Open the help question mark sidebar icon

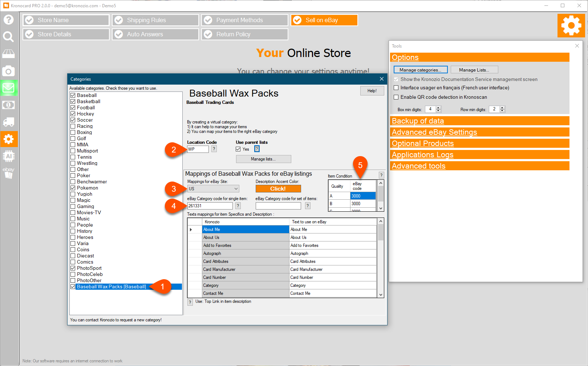click(8, 20)
